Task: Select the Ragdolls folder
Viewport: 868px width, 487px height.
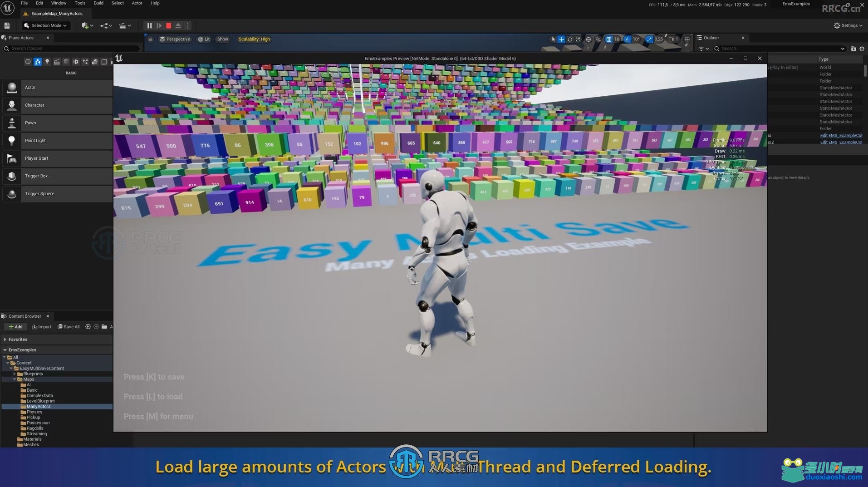Action: coord(32,428)
